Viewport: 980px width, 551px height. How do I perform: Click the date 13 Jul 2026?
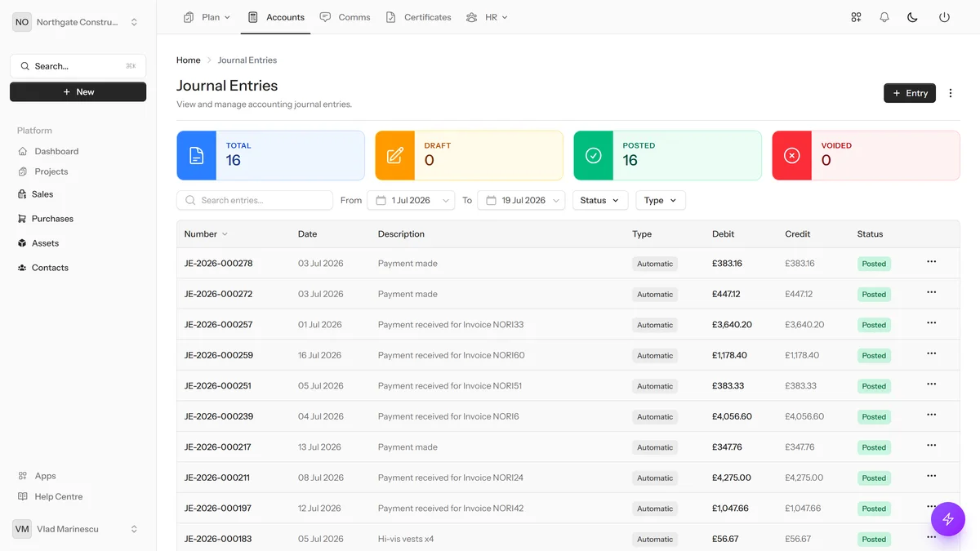pyautogui.click(x=320, y=447)
